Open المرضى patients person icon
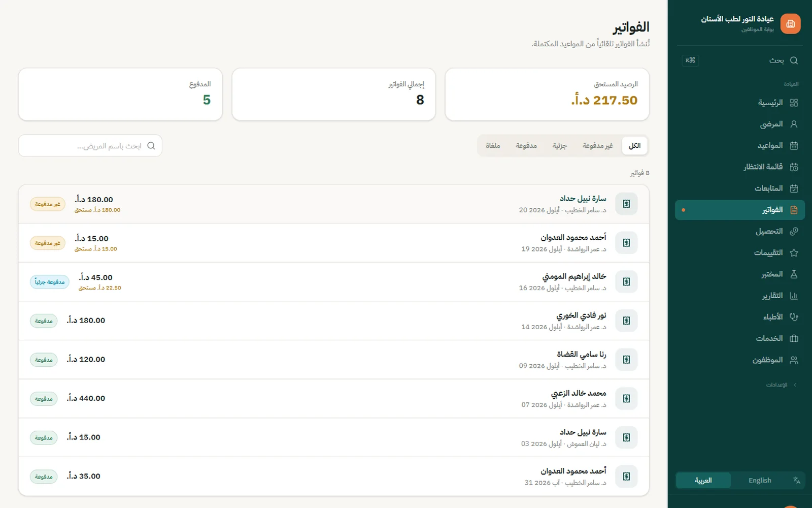This screenshot has height=508, width=812. coord(794,124)
